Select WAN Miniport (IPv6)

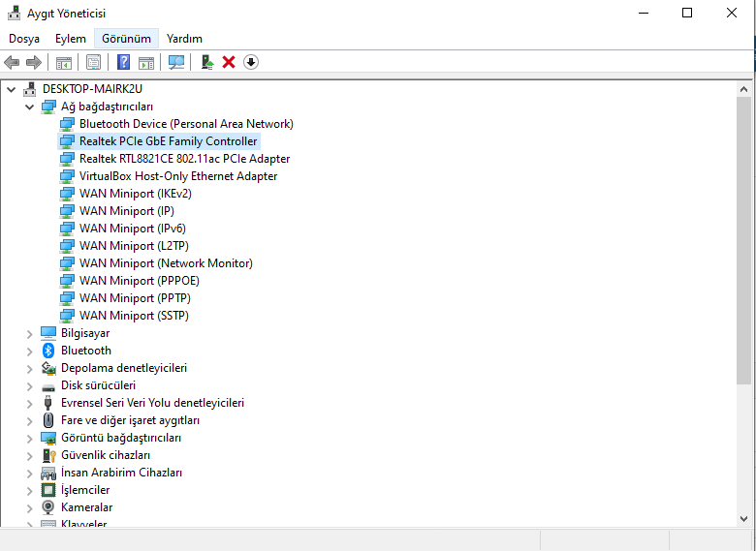pyautogui.click(x=133, y=229)
